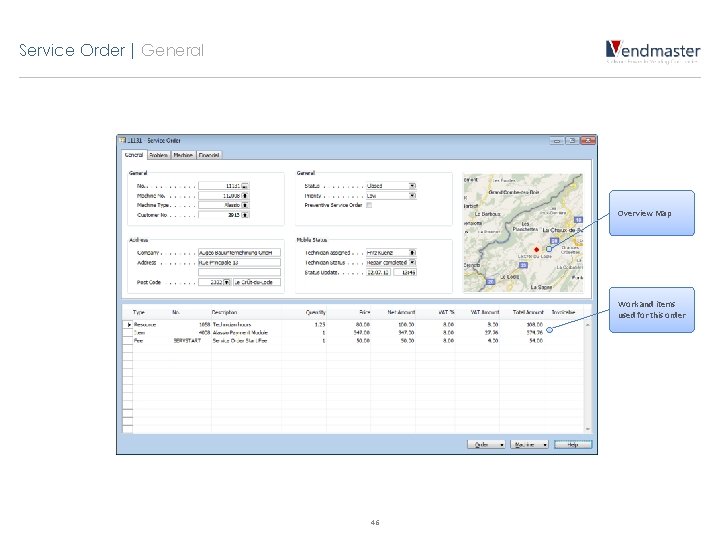Click the Type column header

139,312
